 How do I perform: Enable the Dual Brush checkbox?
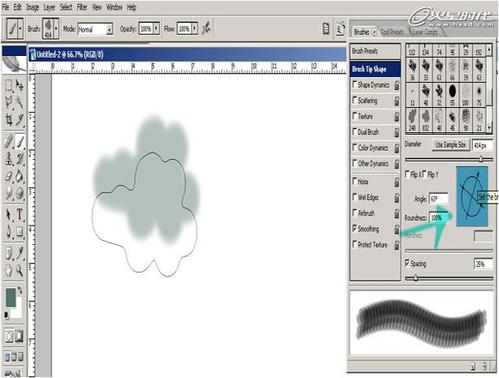[355, 131]
